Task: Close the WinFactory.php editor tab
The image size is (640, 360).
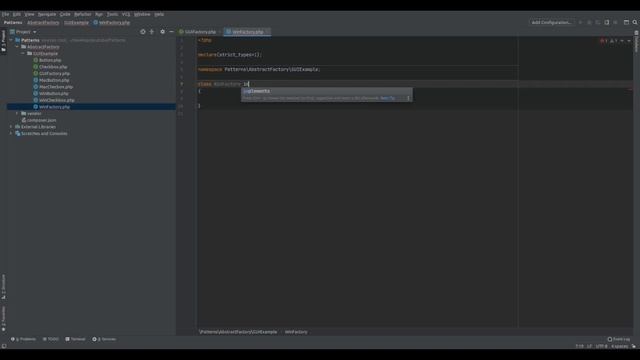Action: pyautogui.click(x=268, y=32)
